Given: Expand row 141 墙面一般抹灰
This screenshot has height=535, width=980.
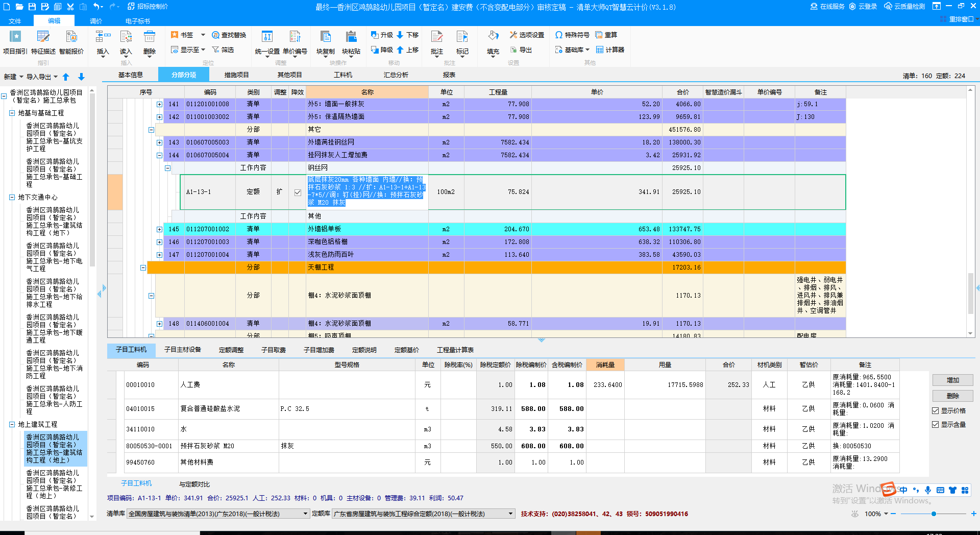Looking at the screenshot, I should pos(159,104).
